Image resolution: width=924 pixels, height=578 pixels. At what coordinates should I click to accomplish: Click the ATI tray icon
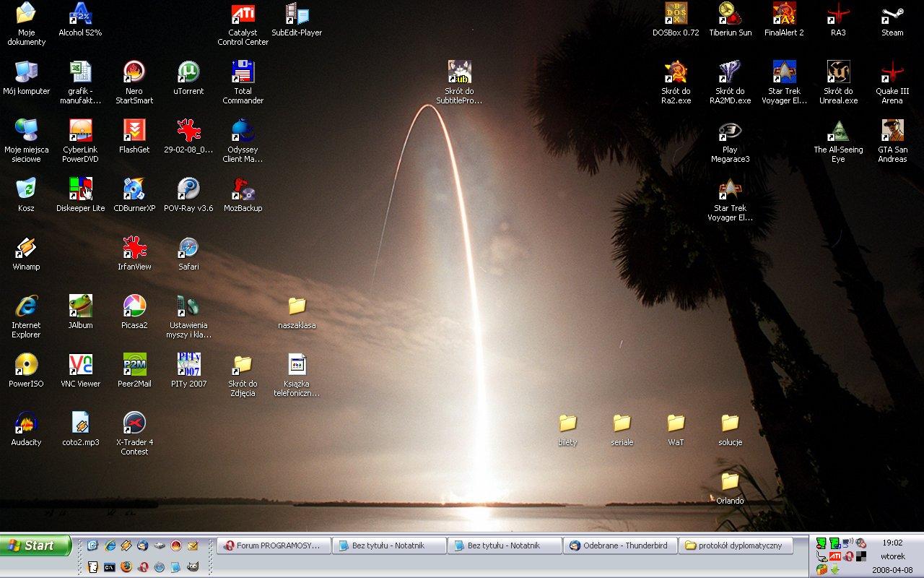[x=835, y=556]
